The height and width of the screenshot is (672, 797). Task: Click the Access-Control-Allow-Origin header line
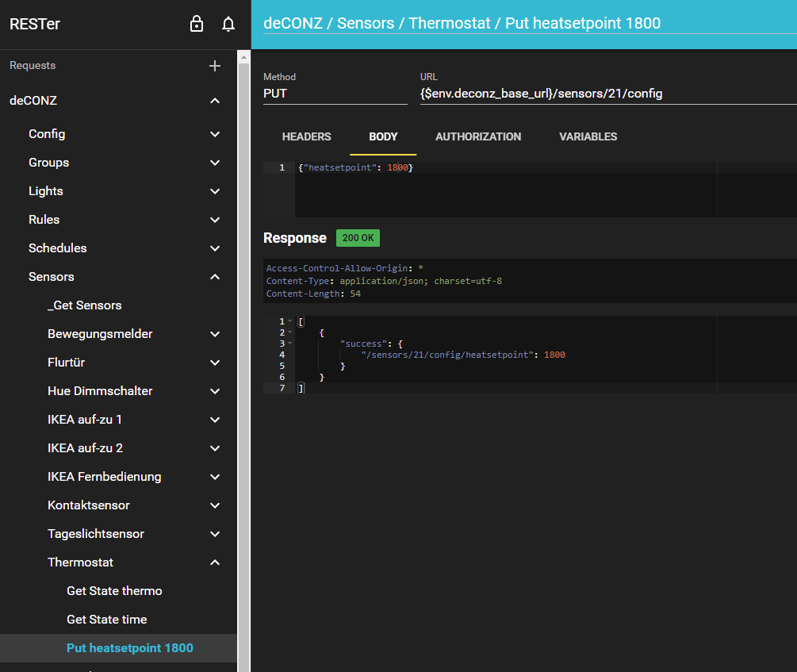click(x=345, y=269)
